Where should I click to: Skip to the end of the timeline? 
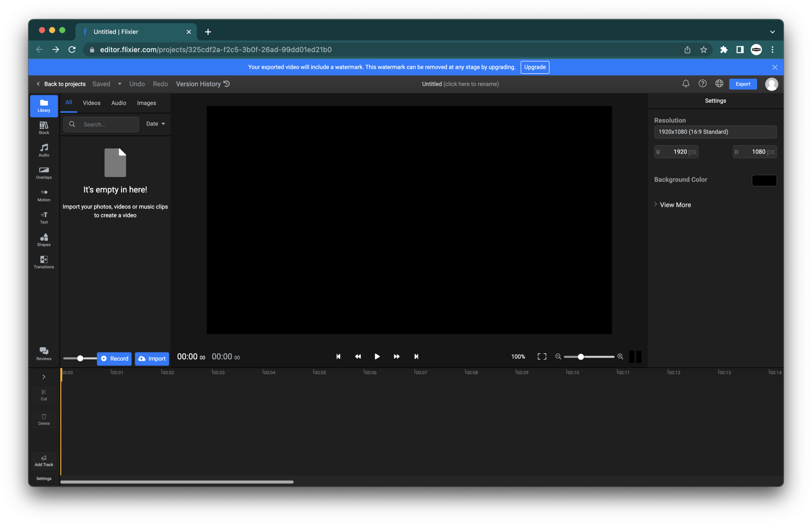[416, 356]
